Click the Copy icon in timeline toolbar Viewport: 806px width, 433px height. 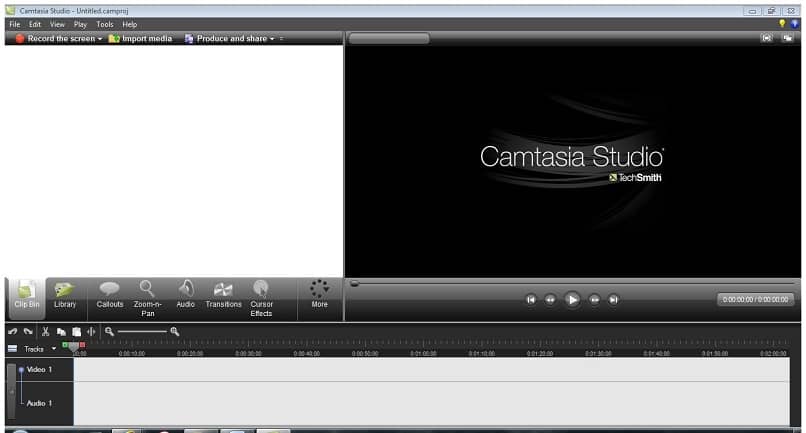(61, 332)
